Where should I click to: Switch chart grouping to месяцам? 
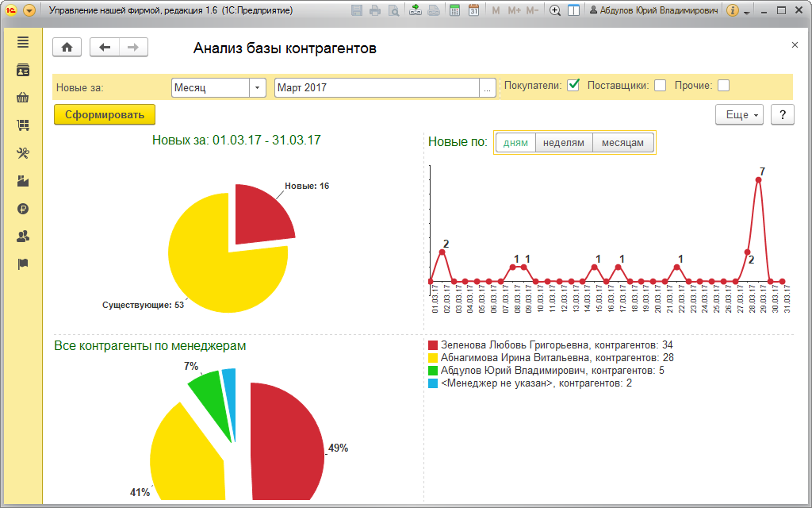coord(623,143)
